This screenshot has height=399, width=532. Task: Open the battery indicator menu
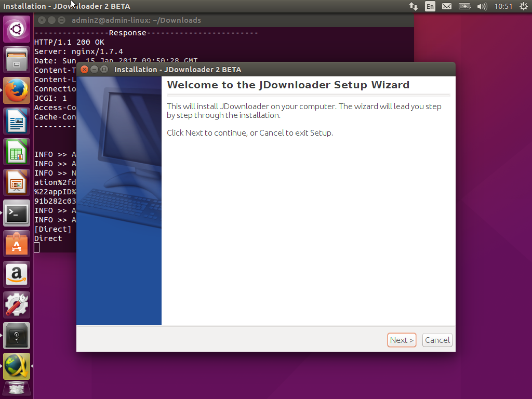tap(465, 6)
